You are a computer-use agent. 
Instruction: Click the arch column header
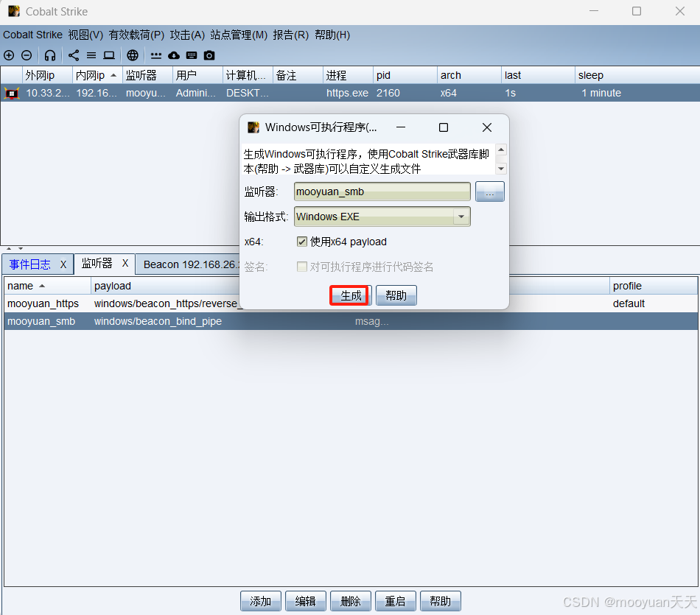point(469,75)
